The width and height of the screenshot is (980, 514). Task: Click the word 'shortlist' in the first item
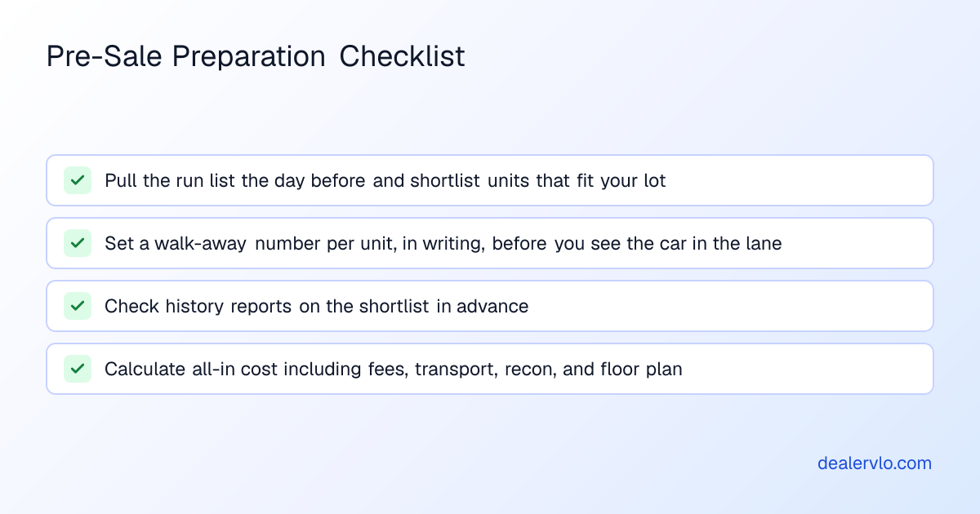(445, 181)
